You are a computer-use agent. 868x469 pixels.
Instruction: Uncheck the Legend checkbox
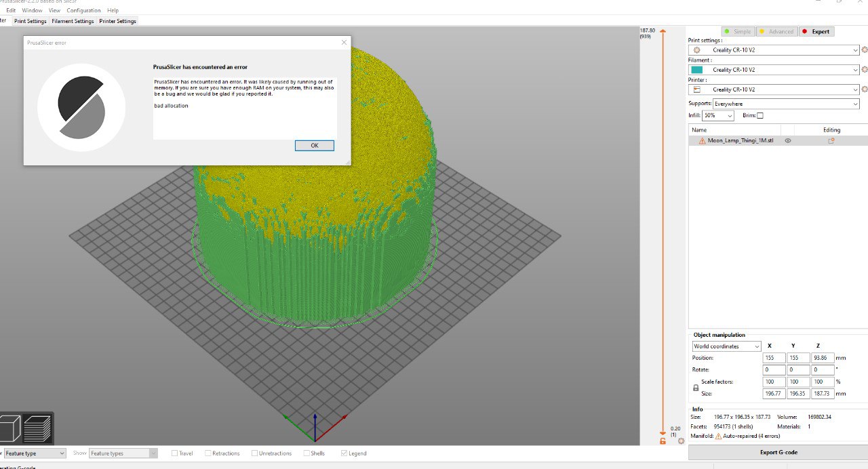click(344, 453)
